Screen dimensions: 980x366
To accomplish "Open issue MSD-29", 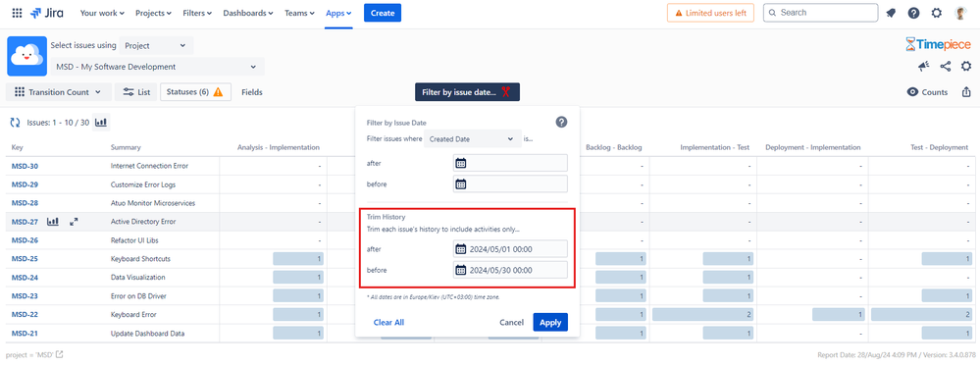I will [x=25, y=185].
